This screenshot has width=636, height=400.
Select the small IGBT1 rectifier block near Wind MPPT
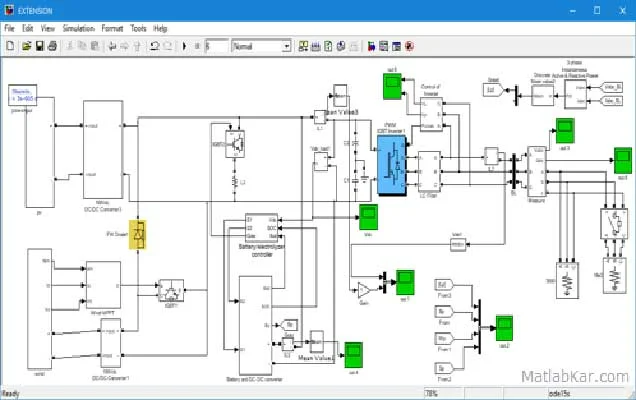pos(171,290)
